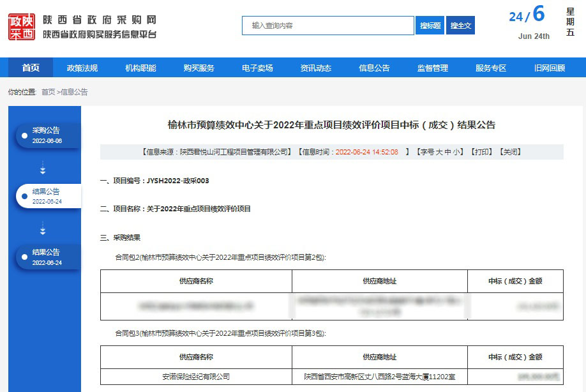
Task: Select the 采购公告 2022-06-06 timeline step
Action: click(48, 135)
